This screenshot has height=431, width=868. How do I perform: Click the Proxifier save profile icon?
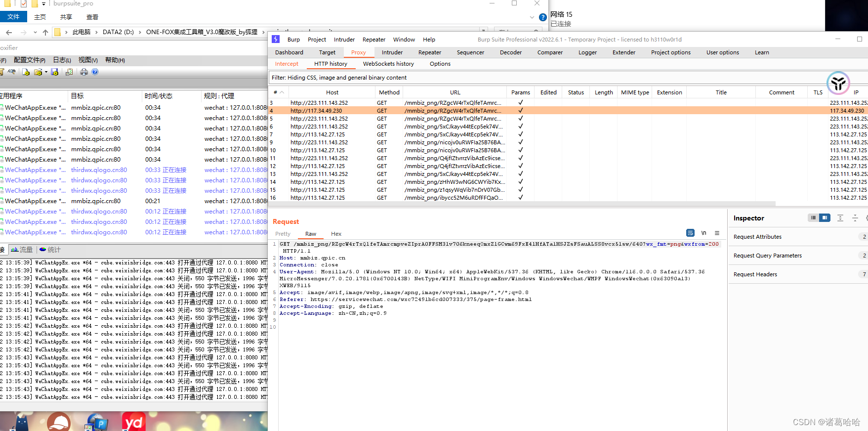point(55,72)
